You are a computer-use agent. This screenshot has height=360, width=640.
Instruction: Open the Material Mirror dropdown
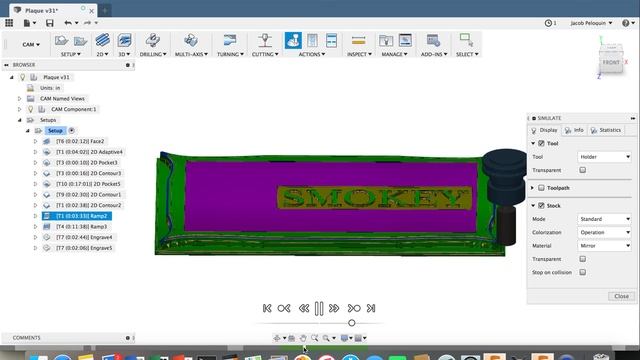tap(604, 246)
